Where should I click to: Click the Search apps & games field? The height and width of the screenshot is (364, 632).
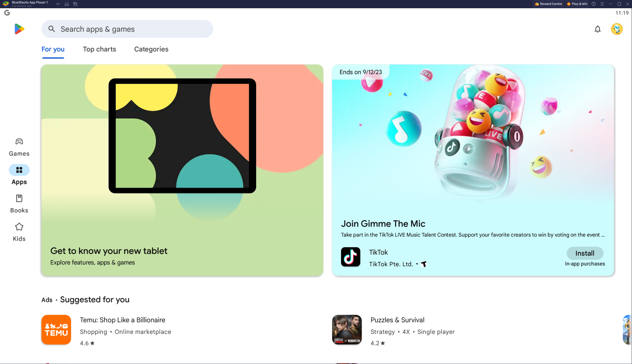point(127,29)
